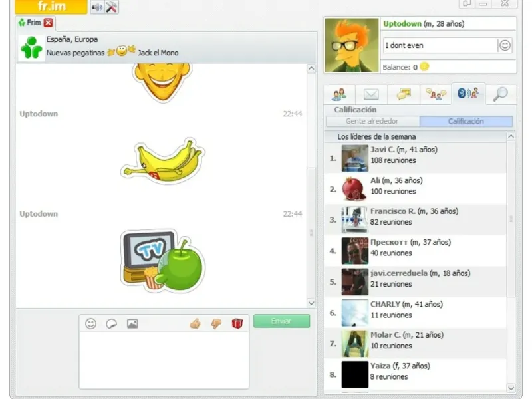This screenshot has width=532, height=399.
Task: Click Jack el Mono sticker link
Action: [158, 53]
